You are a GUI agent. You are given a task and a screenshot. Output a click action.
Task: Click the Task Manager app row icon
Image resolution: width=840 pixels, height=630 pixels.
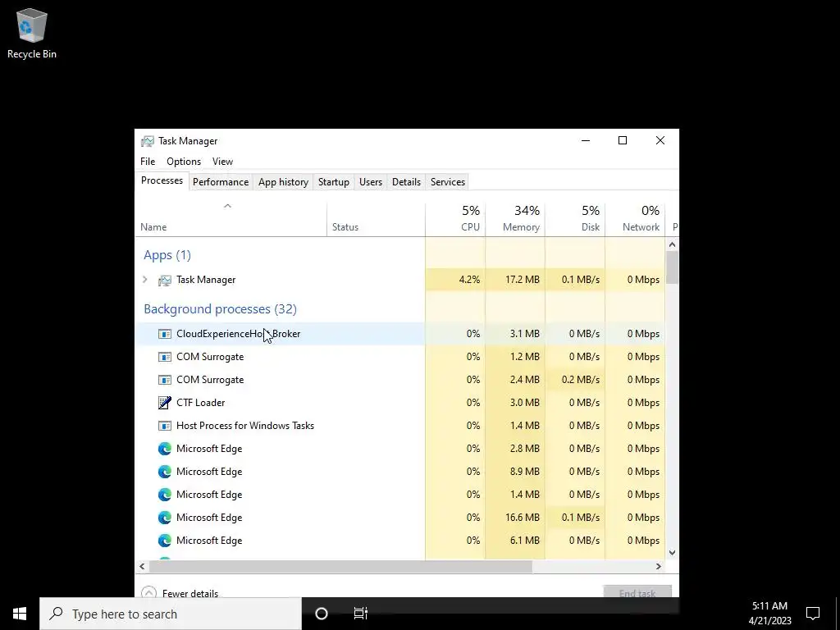click(x=164, y=281)
